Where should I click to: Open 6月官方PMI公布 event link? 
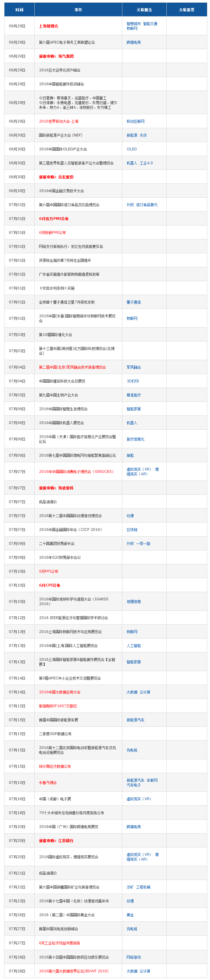tap(54, 219)
